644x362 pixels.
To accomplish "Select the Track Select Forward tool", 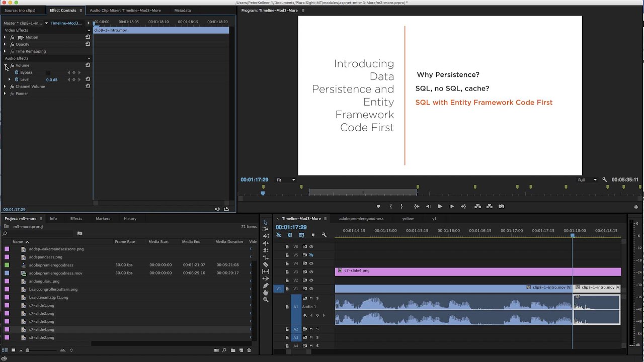I will click(266, 229).
